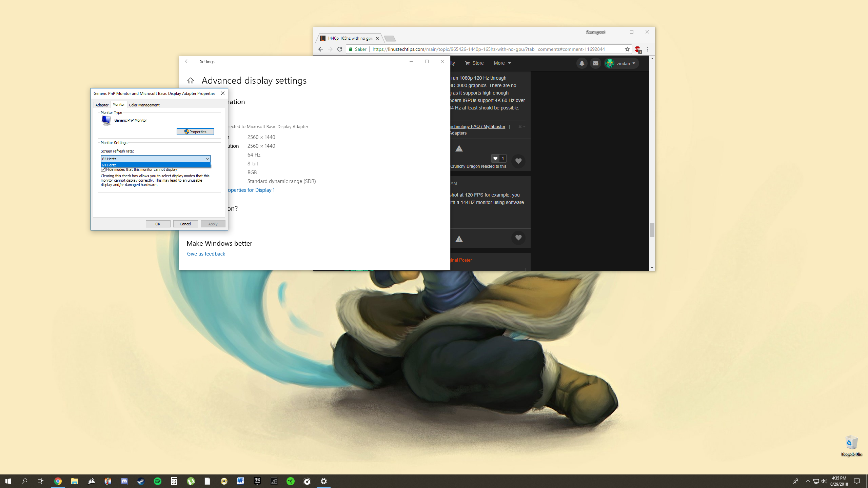Open the 'Adapters' signature link
This screenshot has height=488, width=868.
coord(458,133)
